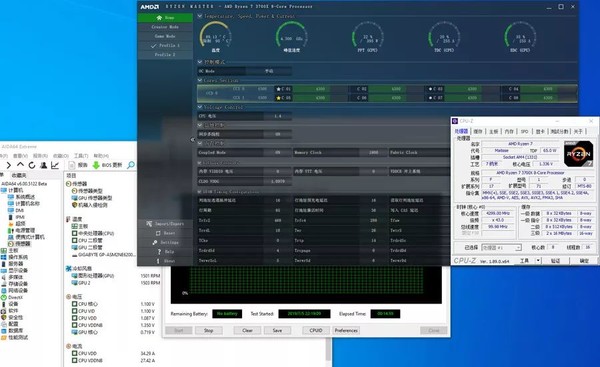Screen dimensions: 600x367
Task: Toggle the CPU VID voltage checkbox
Action: pyautogui.click(x=75, y=311)
